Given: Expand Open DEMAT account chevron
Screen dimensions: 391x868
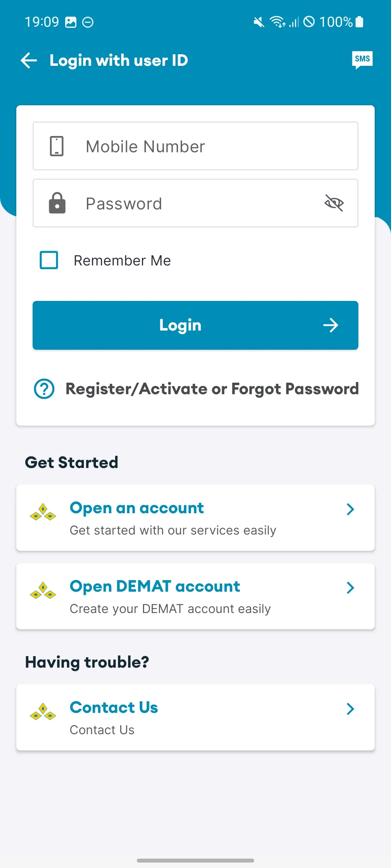Looking at the screenshot, I should [350, 588].
